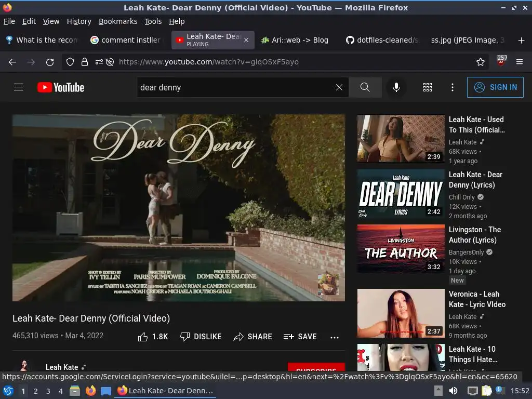Open site permissions icon in URL bar
The image size is (532, 399).
(x=99, y=62)
